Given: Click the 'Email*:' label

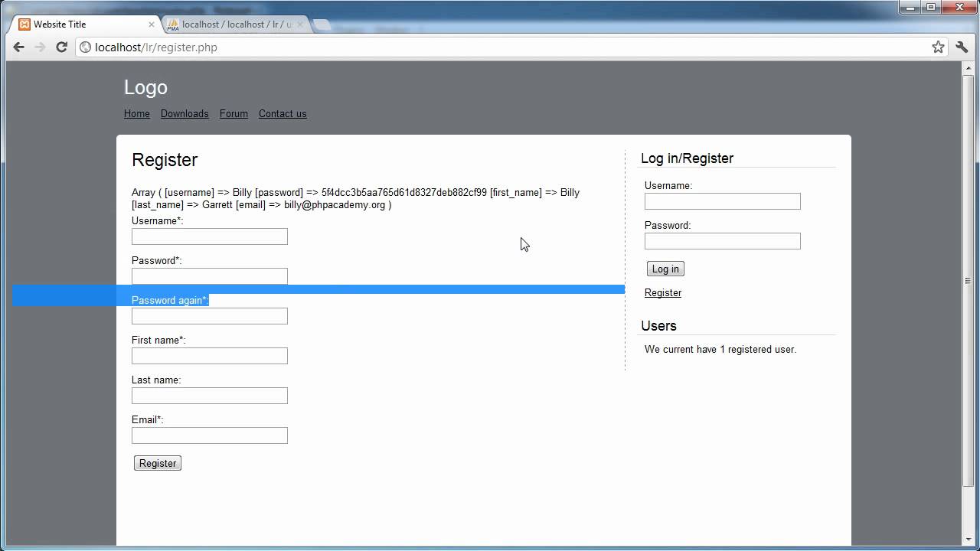Looking at the screenshot, I should tap(148, 420).
